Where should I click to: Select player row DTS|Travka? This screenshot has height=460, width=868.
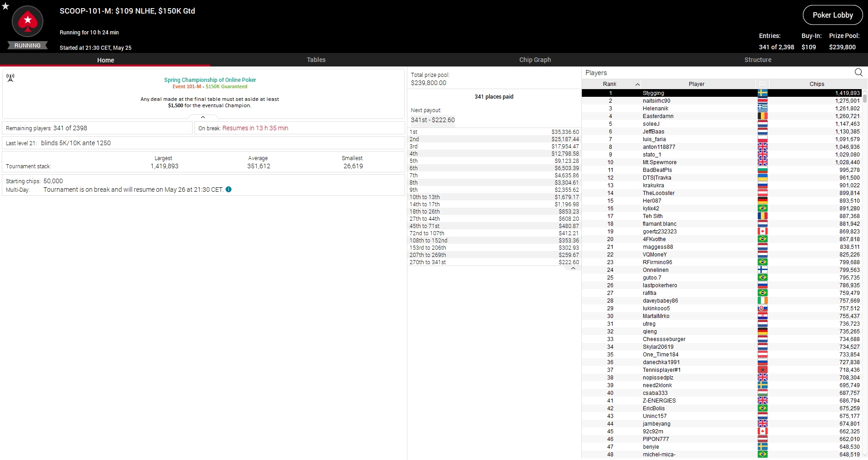coord(722,178)
